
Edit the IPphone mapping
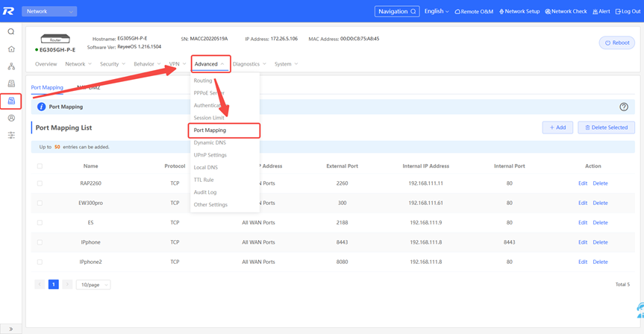(x=583, y=242)
